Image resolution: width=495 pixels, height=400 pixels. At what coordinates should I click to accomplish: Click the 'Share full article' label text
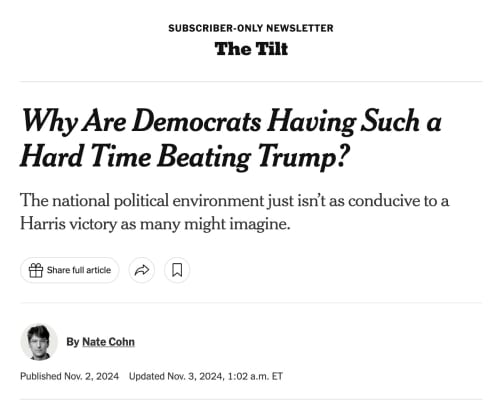tap(79, 270)
